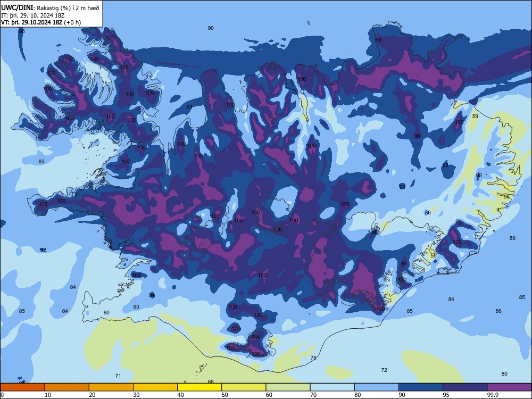Select the purple above-99.9 legend swatch

coord(510,387)
